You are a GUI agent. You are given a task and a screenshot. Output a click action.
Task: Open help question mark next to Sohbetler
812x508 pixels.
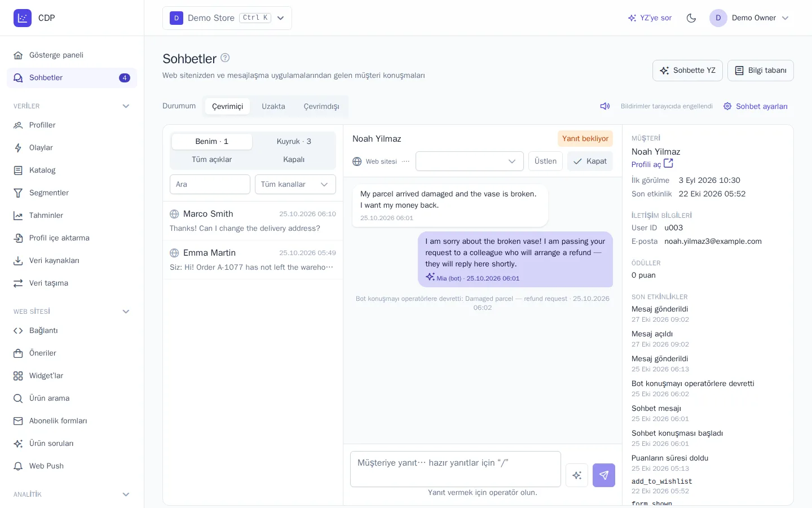tap(225, 58)
